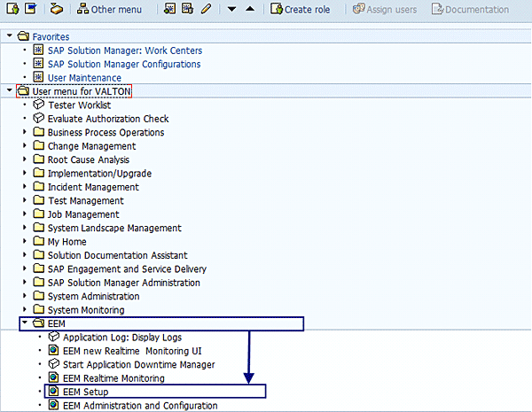The image size is (532, 412).
Task: Expand the Business Process Operations folder
Action: (x=25, y=133)
